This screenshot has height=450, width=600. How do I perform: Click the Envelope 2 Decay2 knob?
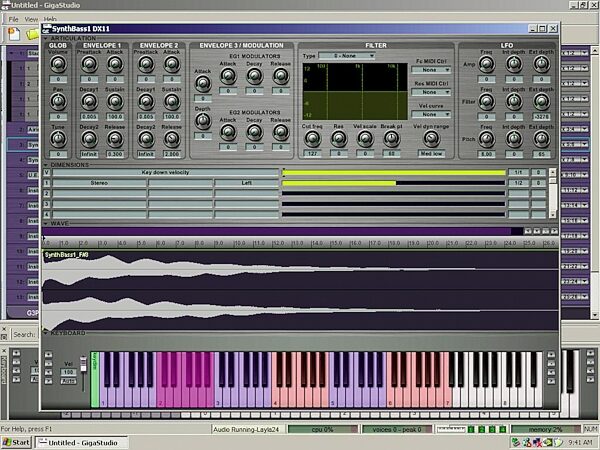coord(146,139)
